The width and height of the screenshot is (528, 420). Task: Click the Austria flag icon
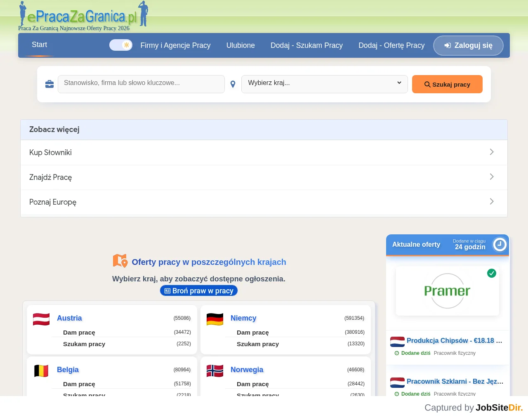coord(41,319)
